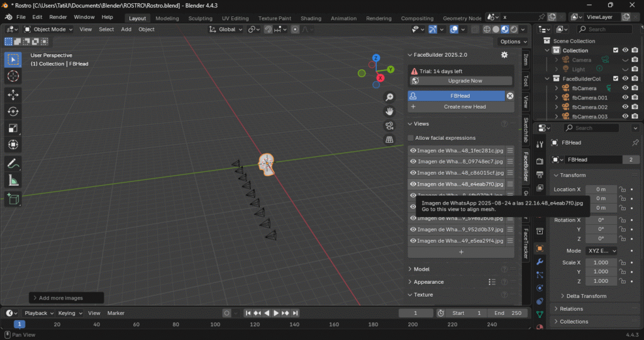Remove FBHead with the X icon

510,96
